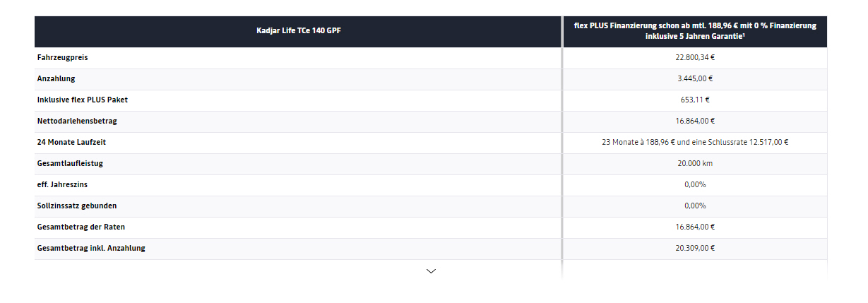868x303 pixels.
Task: Click the 3.445,00 € down payment value
Action: click(695, 79)
